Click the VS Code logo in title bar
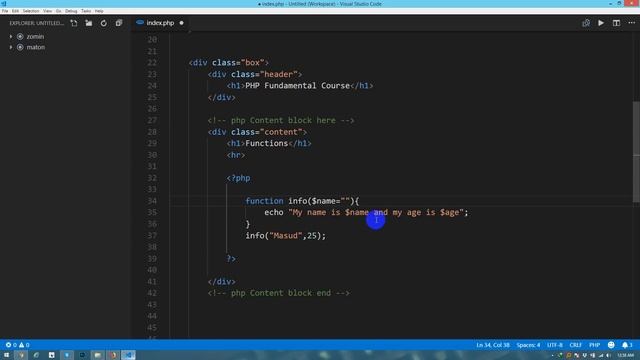This screenshot has width=640, height=360. 4,4
